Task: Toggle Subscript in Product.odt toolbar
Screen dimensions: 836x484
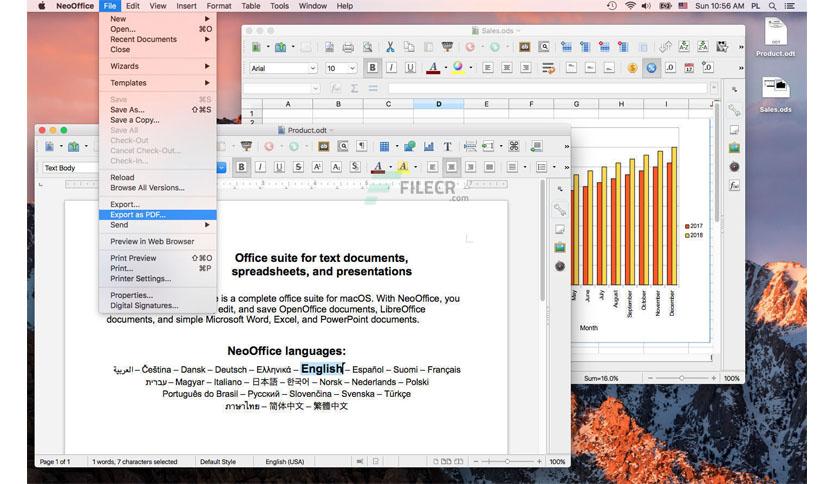Action: (336, 167)
